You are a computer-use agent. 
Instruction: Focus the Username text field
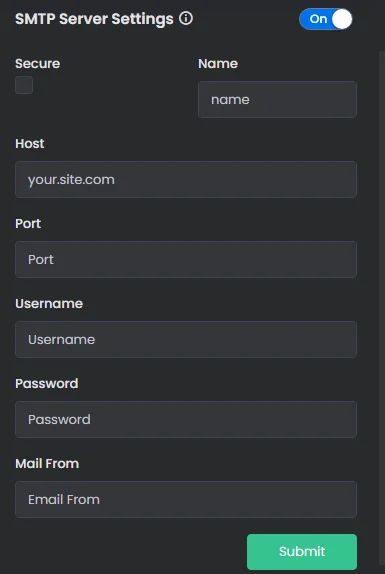[x=186, y=339]
